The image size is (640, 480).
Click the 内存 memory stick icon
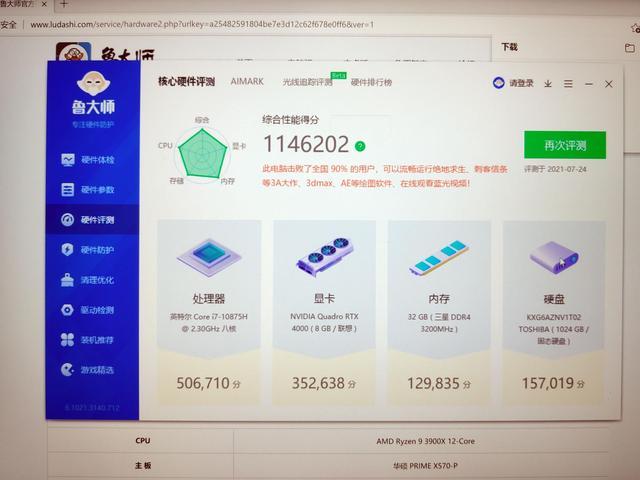click(439, 258)
